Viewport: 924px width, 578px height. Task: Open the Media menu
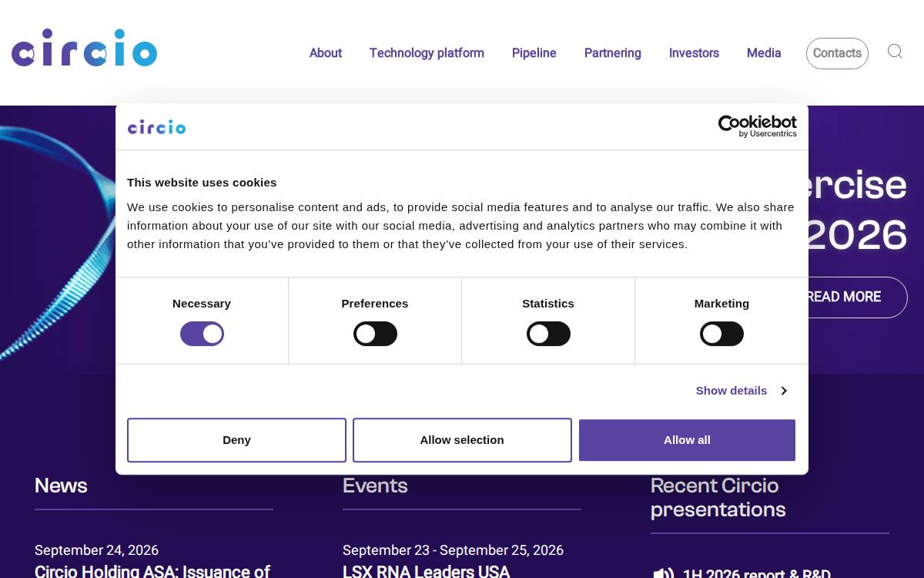click(x=764, y=53)
